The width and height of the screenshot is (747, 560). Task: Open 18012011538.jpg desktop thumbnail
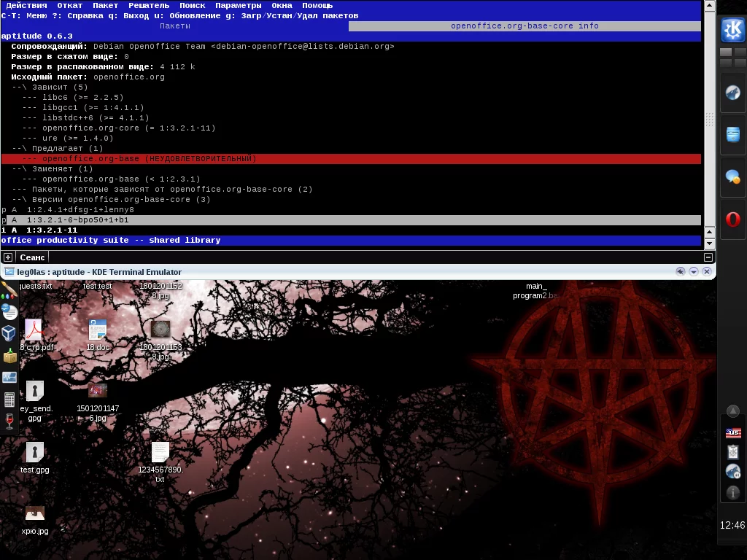coord(160,340)
